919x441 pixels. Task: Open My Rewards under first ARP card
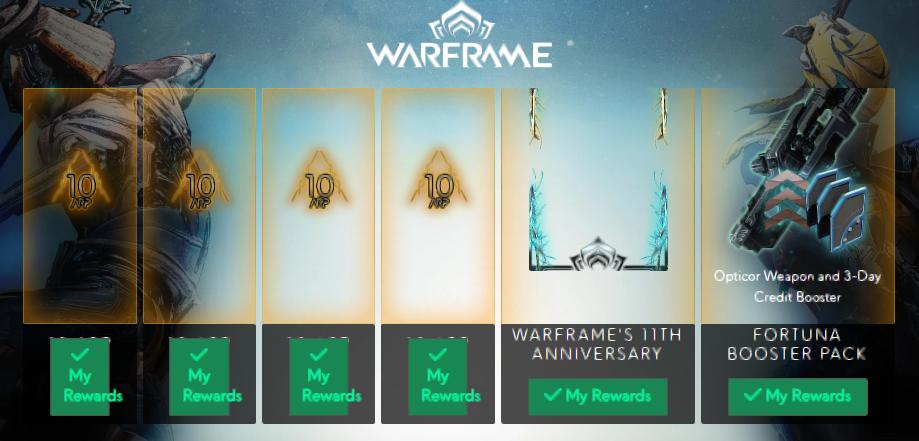[x=80, y=377]
